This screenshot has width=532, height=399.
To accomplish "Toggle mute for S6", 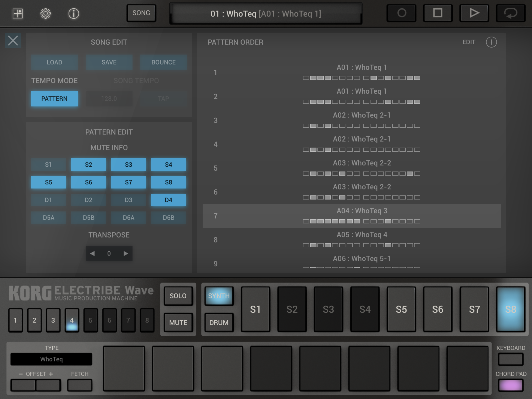I will [89, 182].
